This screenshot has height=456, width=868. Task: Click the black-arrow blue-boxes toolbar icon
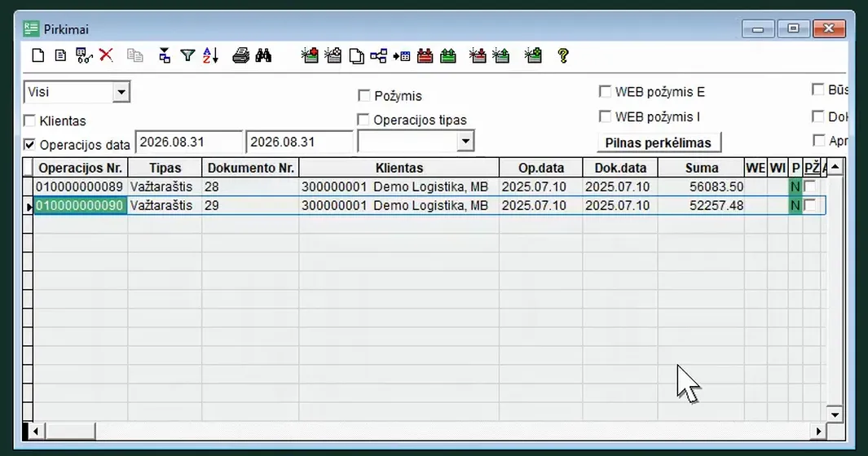pos(165,55)
